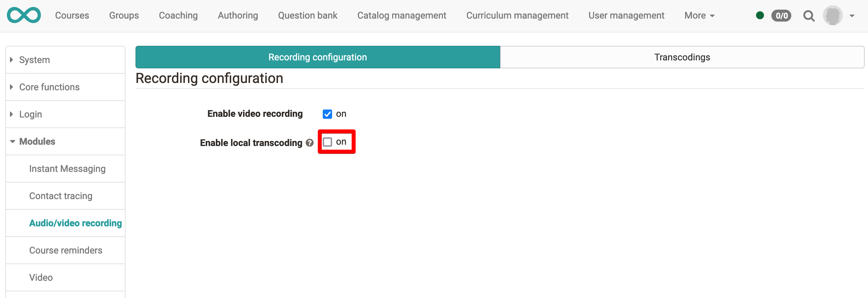This screenshot has height=298, width=868.
Task: Expand the Login section
Action: (x=30, y=114)
